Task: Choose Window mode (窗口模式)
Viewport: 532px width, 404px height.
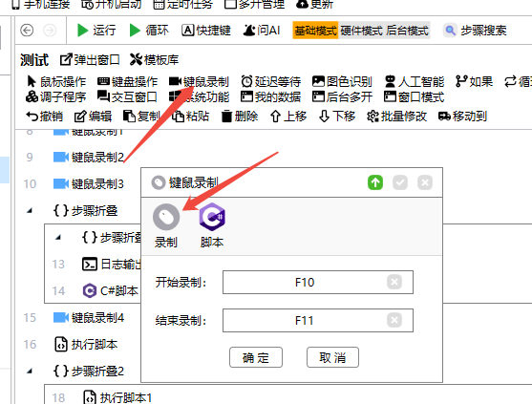Action: 414,97
